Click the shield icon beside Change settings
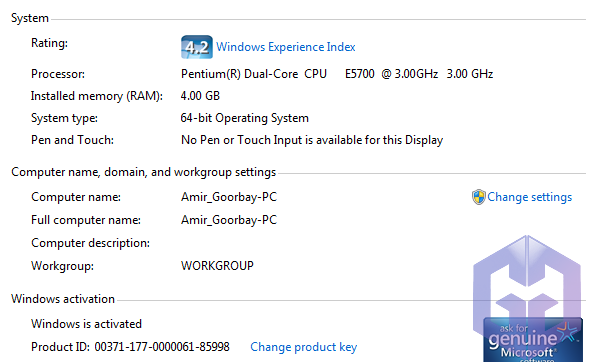 tap(479, 197)
